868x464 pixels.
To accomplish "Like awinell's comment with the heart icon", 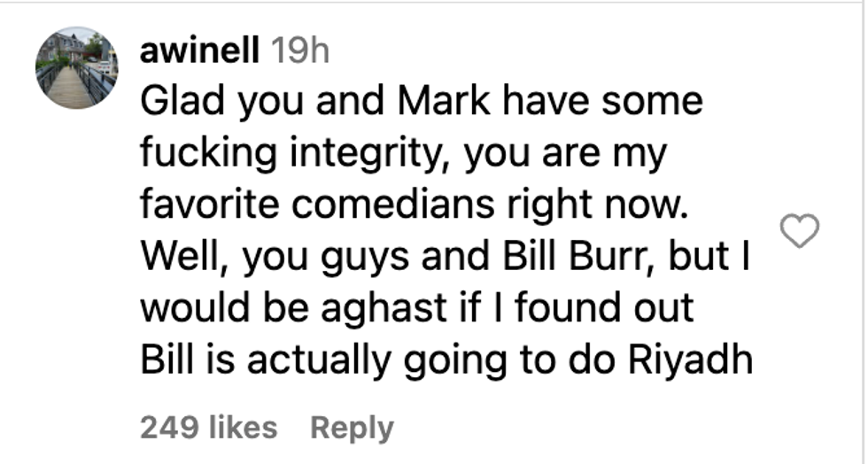I will tap(800, 232).
